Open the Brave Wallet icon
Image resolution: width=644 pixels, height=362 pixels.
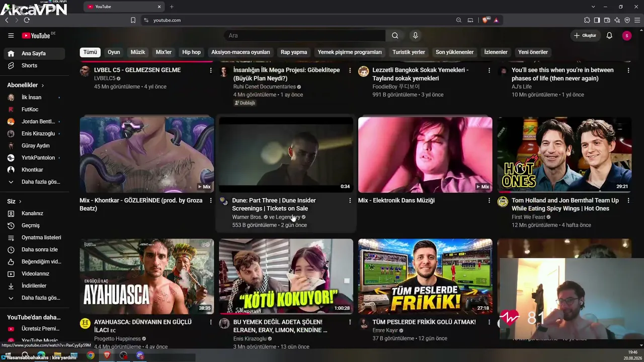click(607, 20)
